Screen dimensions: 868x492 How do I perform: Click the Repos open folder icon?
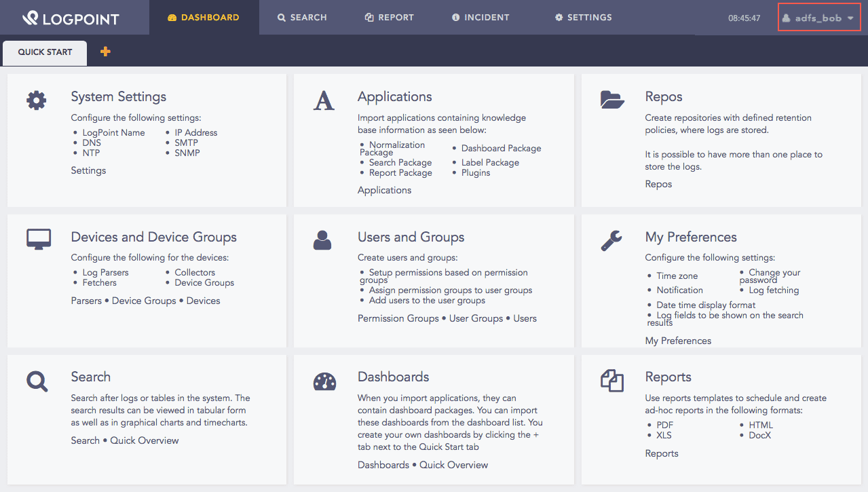pyautogui.click(x=612, y=100)
